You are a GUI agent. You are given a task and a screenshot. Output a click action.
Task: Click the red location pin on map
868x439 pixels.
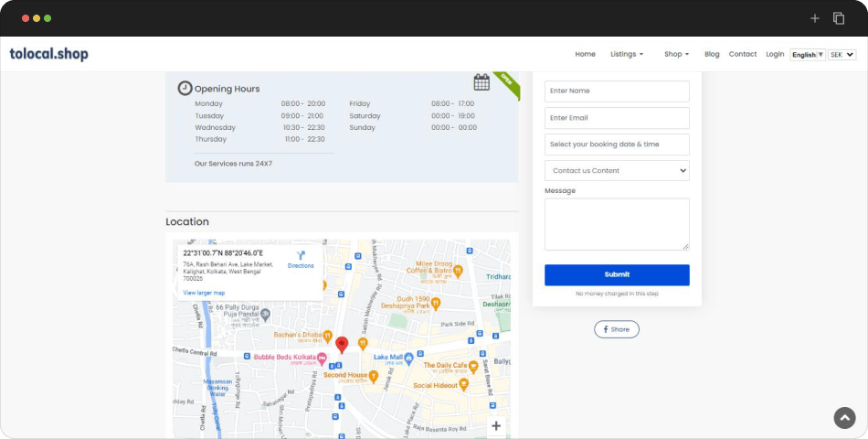(342, 346)
